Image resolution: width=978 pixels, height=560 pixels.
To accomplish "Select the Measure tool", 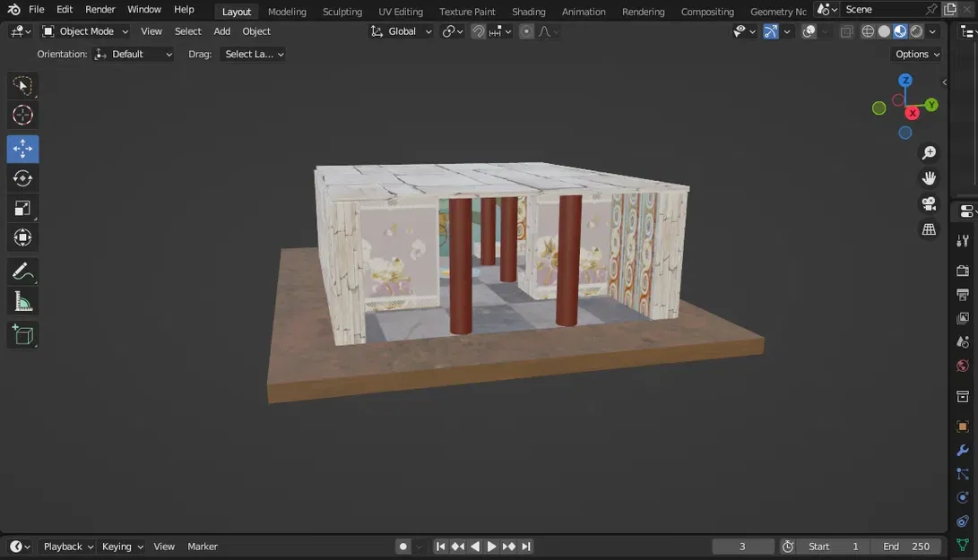I will tap(22, 302).
